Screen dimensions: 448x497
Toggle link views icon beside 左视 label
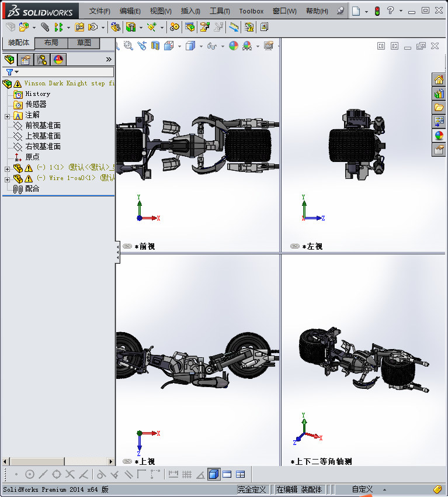295,246
